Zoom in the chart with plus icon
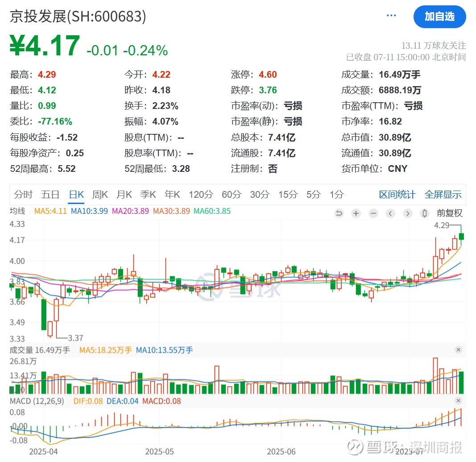 356,213
